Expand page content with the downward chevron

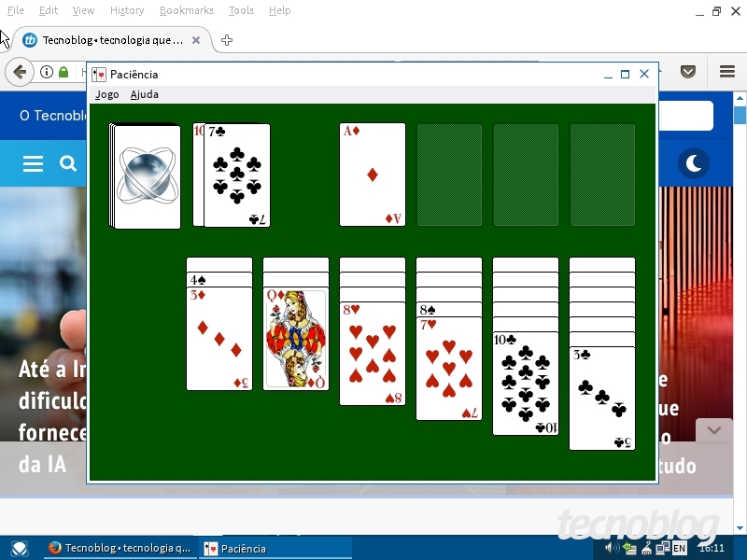713,429
